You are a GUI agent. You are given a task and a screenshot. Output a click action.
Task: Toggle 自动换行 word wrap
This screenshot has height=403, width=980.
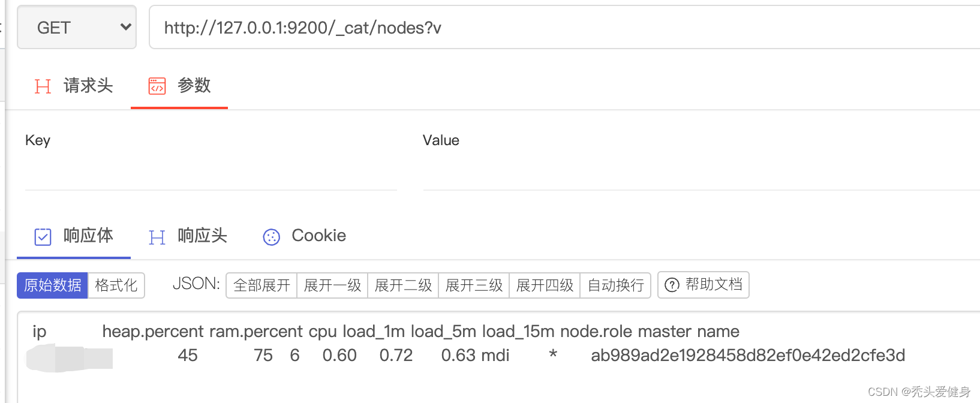(615, 285)
